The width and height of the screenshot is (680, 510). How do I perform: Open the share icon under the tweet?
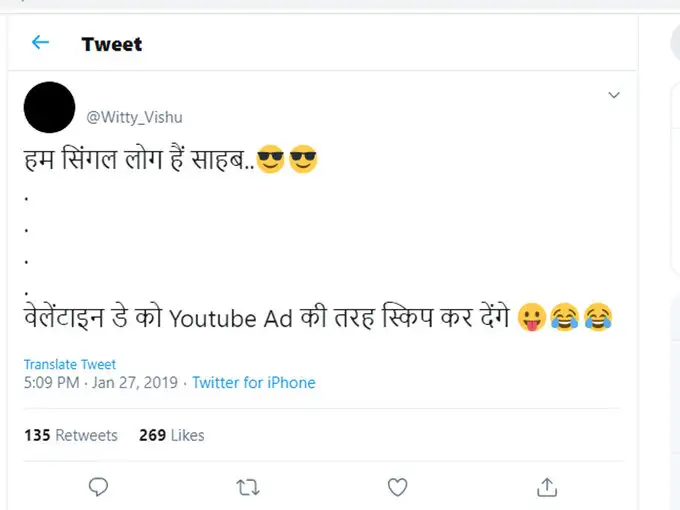[x=547, y=487]
